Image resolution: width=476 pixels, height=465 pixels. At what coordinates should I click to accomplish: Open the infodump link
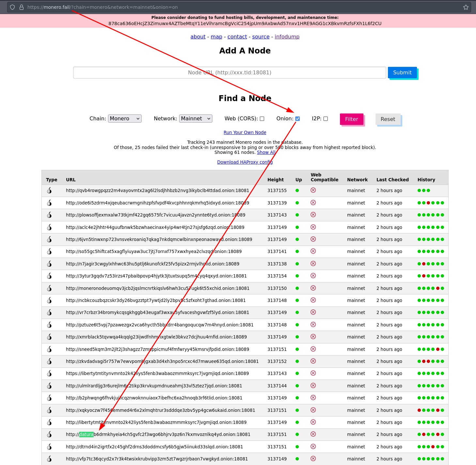tap(287, 37)
